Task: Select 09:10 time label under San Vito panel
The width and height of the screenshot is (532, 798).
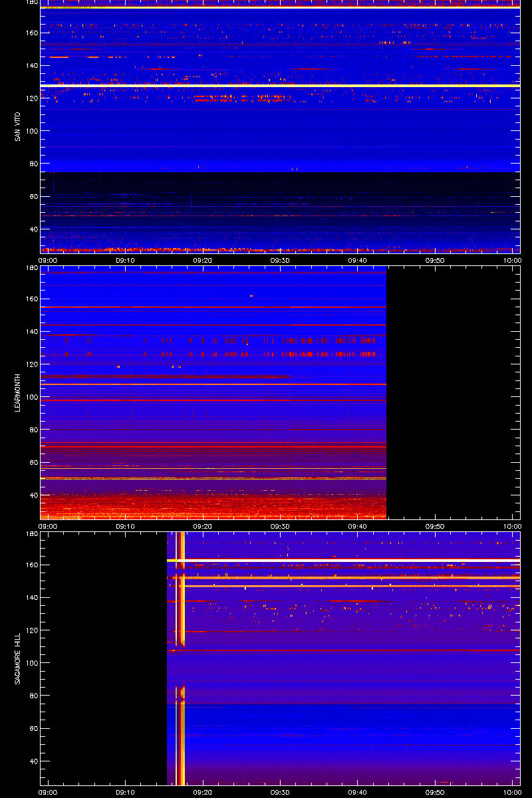Action: coord(126,261)
